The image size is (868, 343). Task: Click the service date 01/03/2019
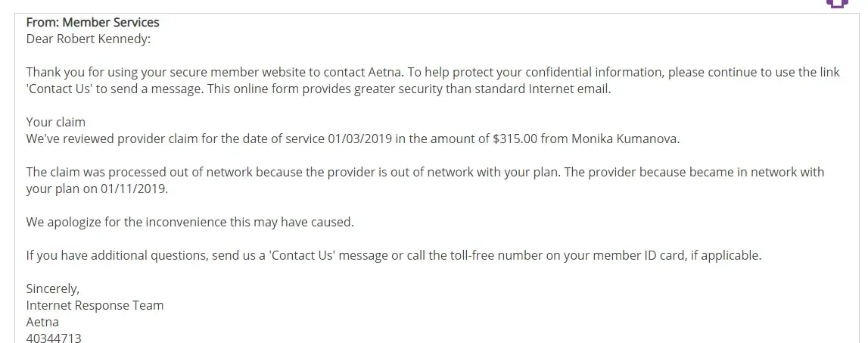click(357, 139)
